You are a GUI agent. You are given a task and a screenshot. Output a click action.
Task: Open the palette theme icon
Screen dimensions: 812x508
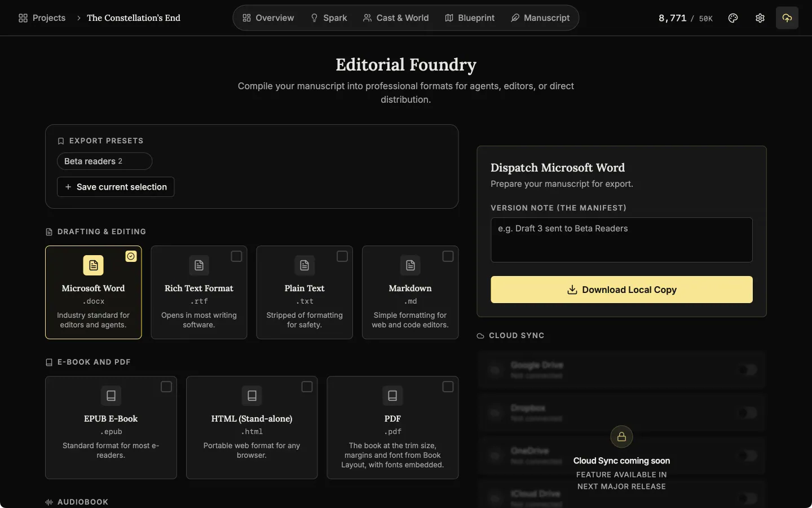coord(733,18)
